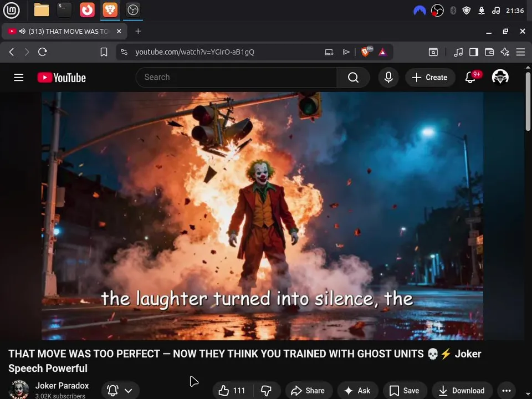This screenshot has width=532, height=399.
Task: Open the Files folder launcher in taskbar
Action: (42, 10)
